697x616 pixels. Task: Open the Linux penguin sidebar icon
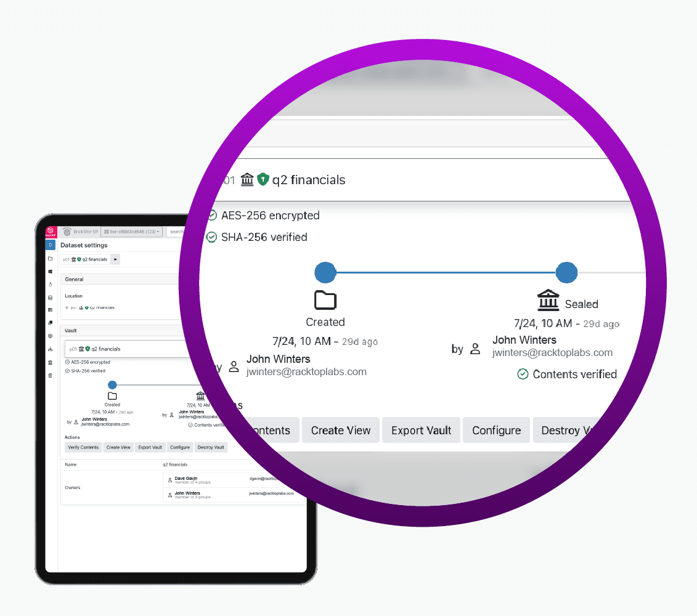click(51, 285)
